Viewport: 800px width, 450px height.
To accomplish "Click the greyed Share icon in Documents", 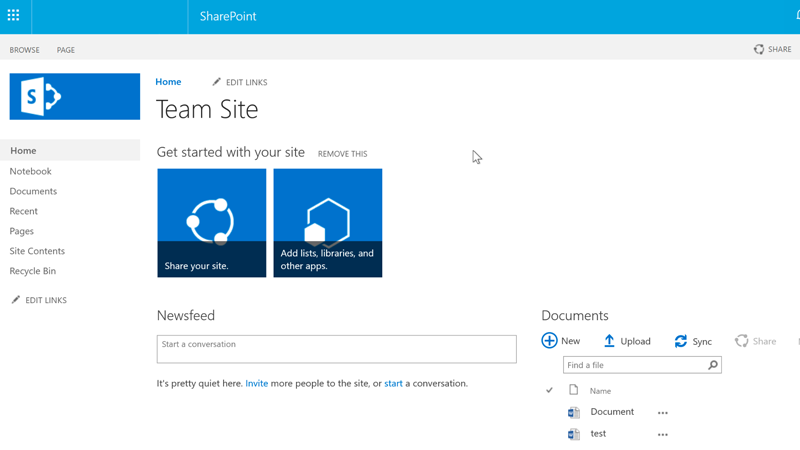I will click(741, 341).
